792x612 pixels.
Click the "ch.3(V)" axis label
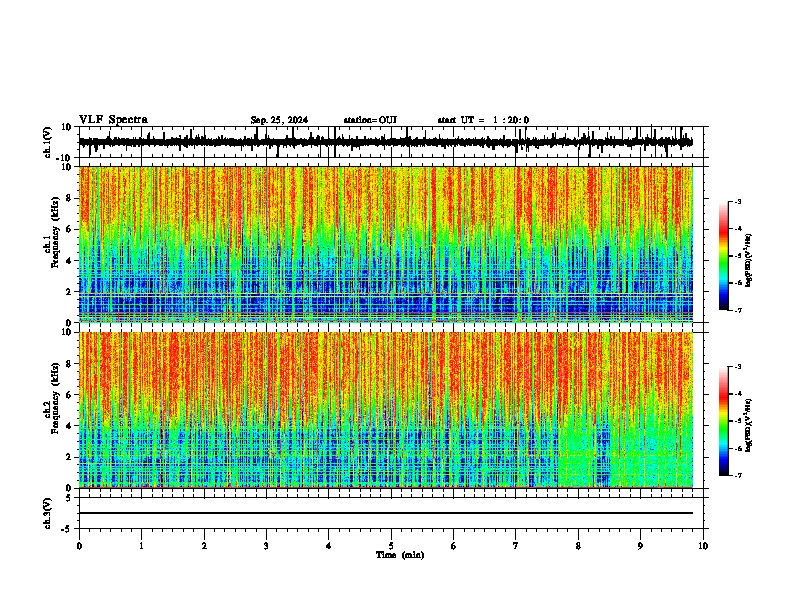48,514
